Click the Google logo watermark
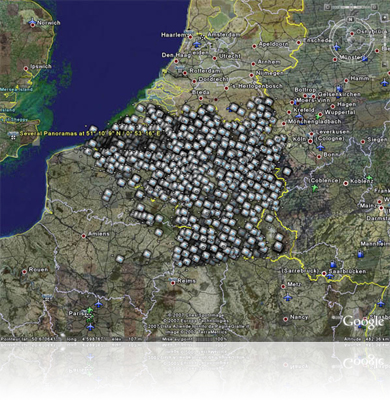The image size is (390, 400). pos(363,322)
